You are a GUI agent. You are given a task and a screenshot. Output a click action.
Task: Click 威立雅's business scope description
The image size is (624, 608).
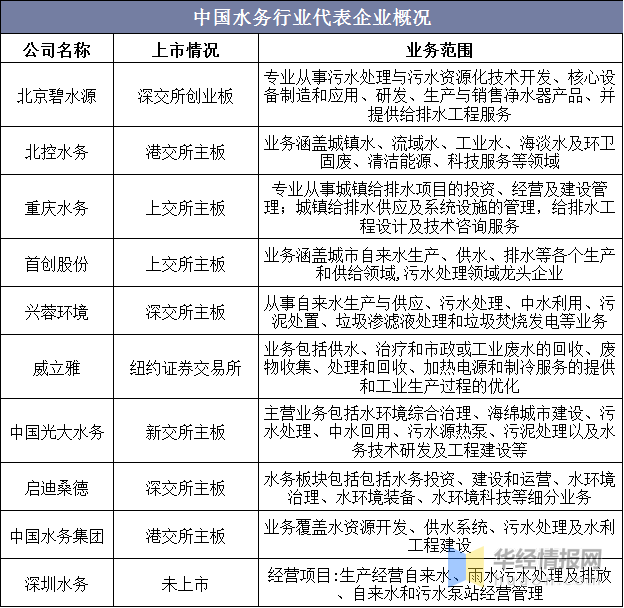440,368
